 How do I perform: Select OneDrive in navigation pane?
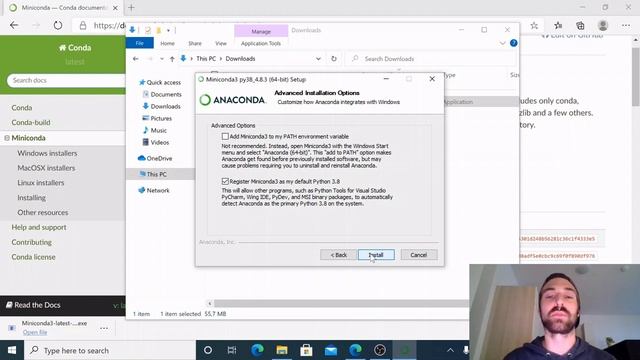[x=155, y=158]
